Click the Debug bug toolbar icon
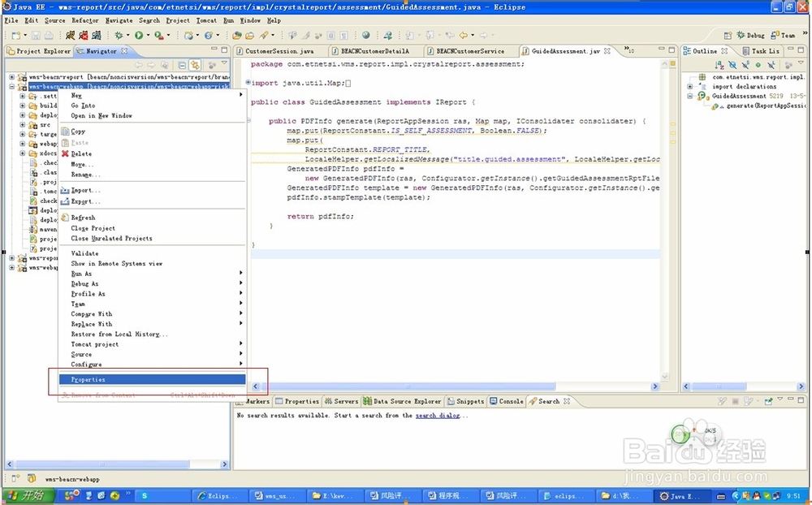This screenshot has height=505, width=812. click(119, 35)
